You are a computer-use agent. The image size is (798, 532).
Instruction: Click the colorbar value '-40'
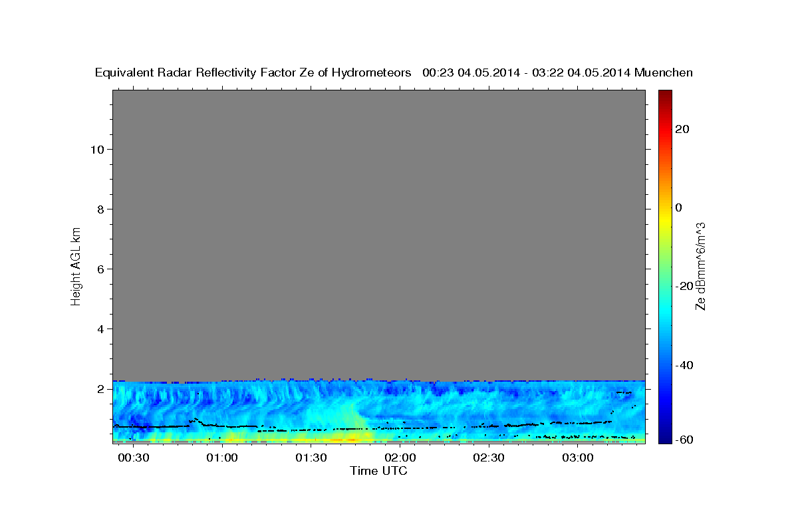click(684, 365)
